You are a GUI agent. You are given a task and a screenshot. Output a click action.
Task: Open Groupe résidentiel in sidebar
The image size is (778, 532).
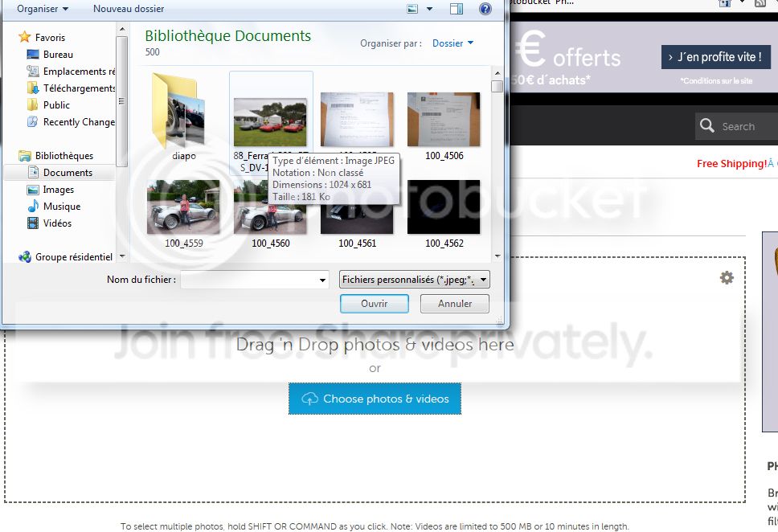tap(73, 257)
